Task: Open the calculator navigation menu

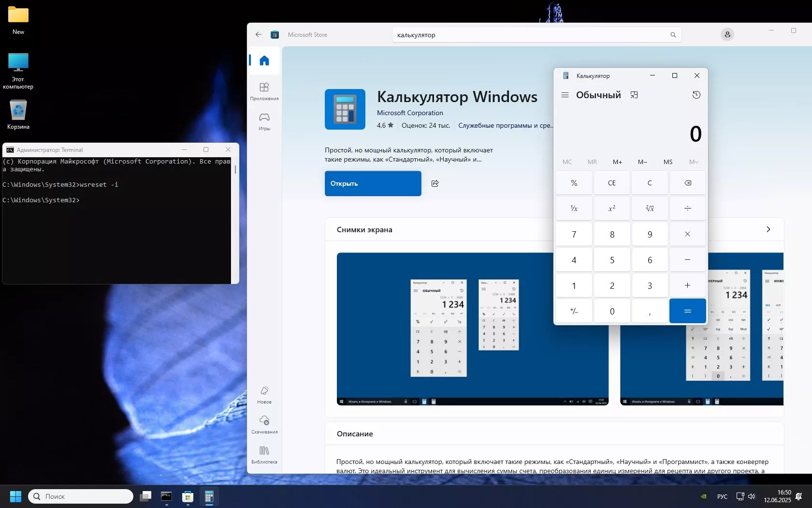Action: 565,95
